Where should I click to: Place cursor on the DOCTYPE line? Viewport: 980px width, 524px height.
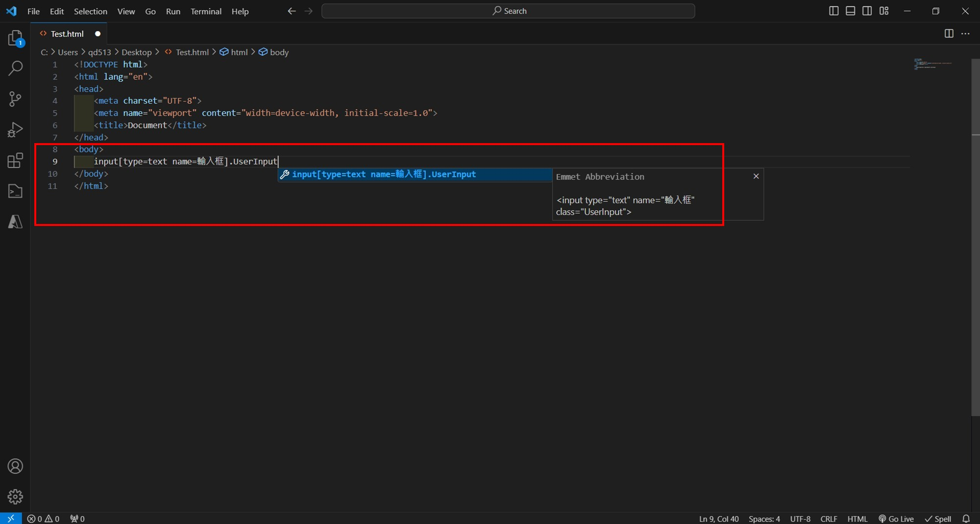111,64
